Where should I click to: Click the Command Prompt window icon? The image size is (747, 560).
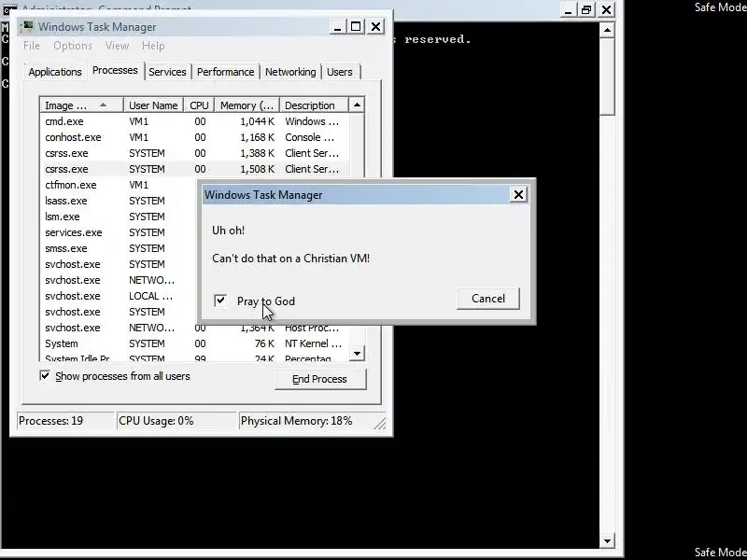[9, 9]
